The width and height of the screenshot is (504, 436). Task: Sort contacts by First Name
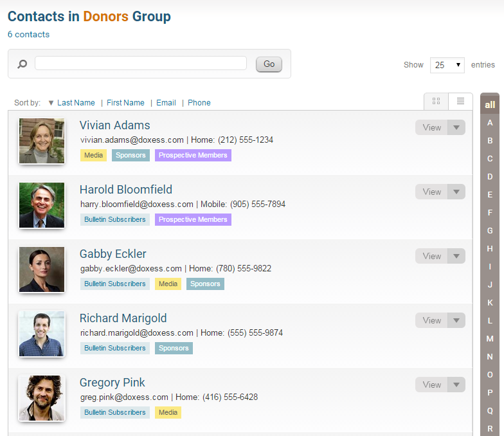point(126,103)
